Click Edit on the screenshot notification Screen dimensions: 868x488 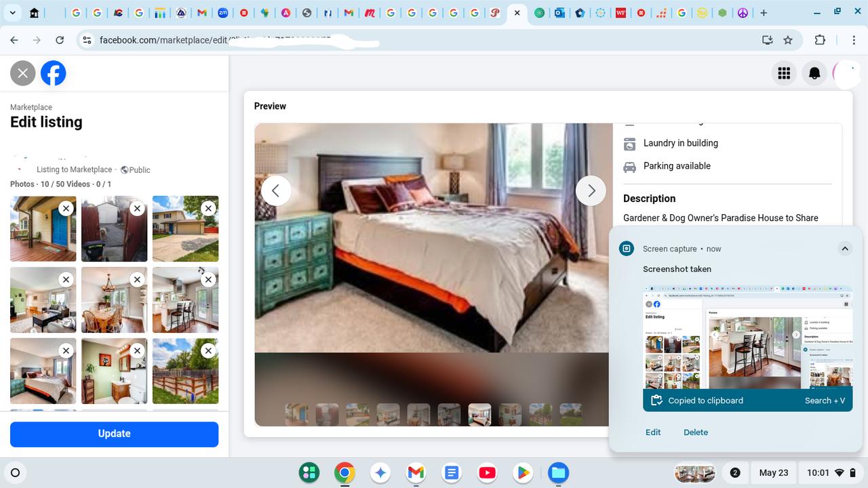pyautogui.click(x=652, y=432)
